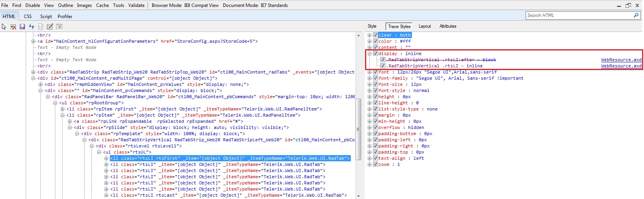Switch to the Profiler tab
The width and height of the screenshot is (644, 199).
tap(65, 17)
